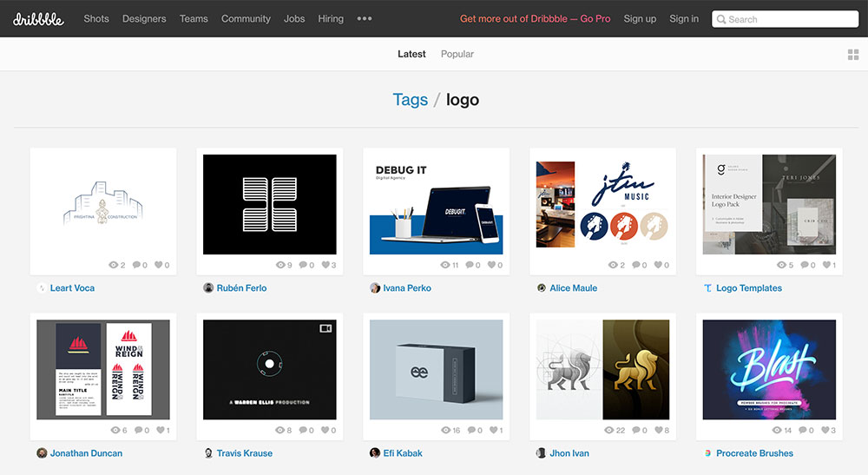Click Ivana Perko's avatar icon
The image size is (868, 475).
coord(375,288)
